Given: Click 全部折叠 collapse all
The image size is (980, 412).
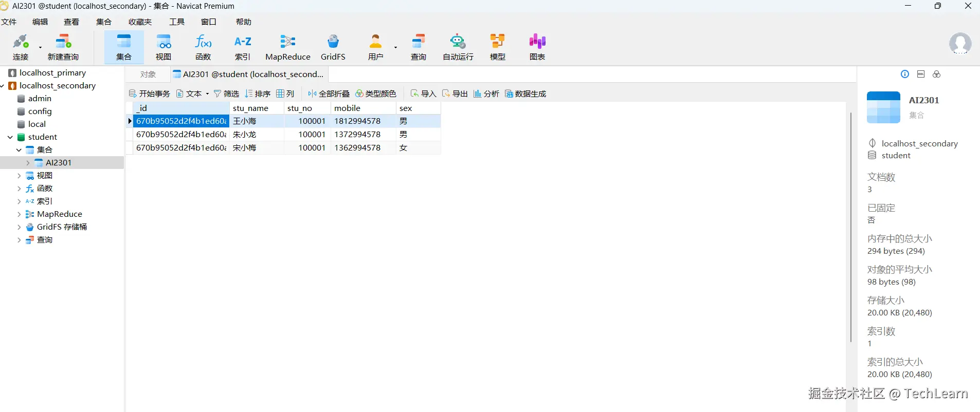Looking at the screenshot, I should [x=329, y=93].
